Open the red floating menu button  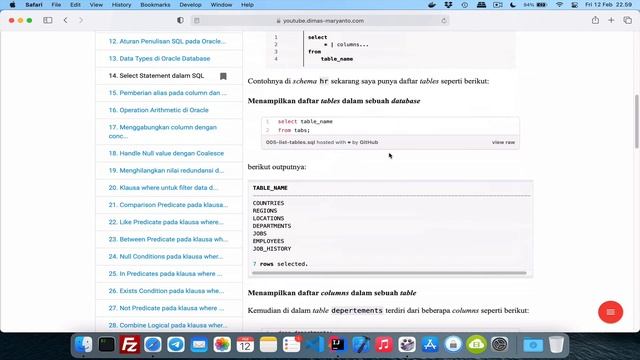610,312
